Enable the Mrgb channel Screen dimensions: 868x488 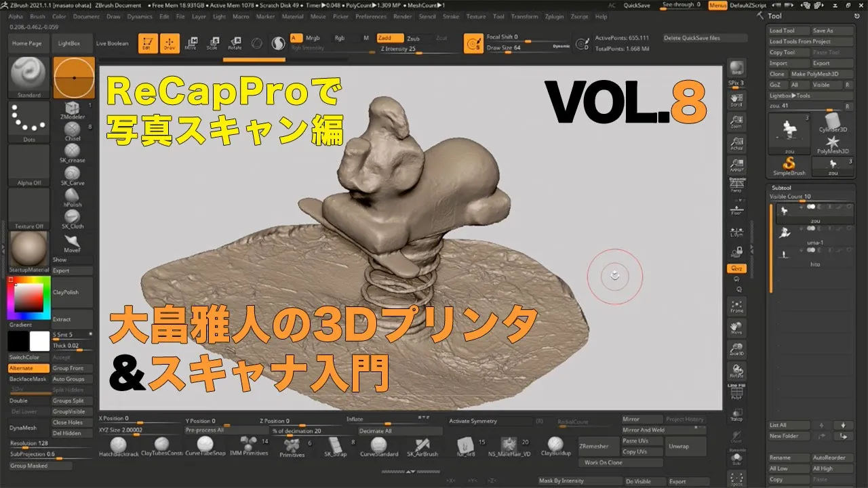click(x=313, y=38)
